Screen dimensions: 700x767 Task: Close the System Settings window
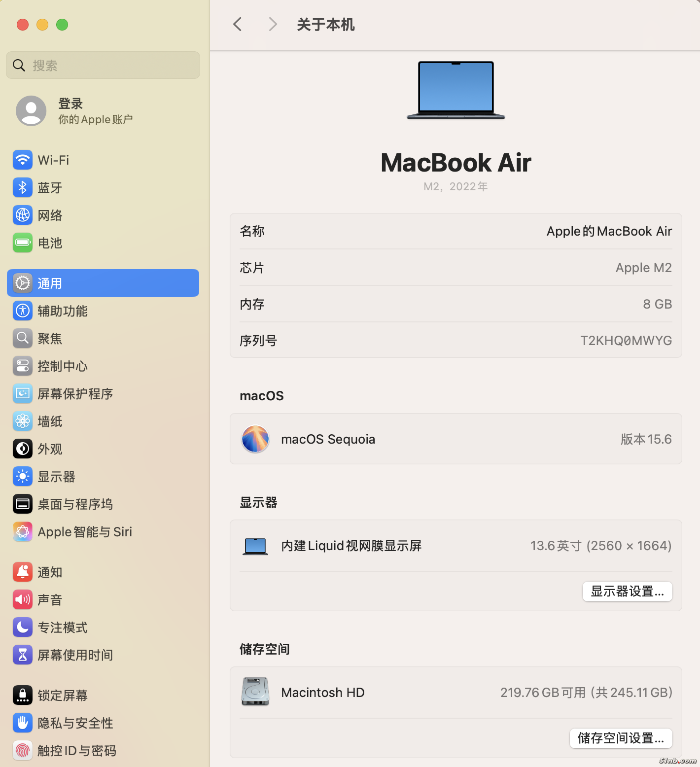[x=23, y=25]
